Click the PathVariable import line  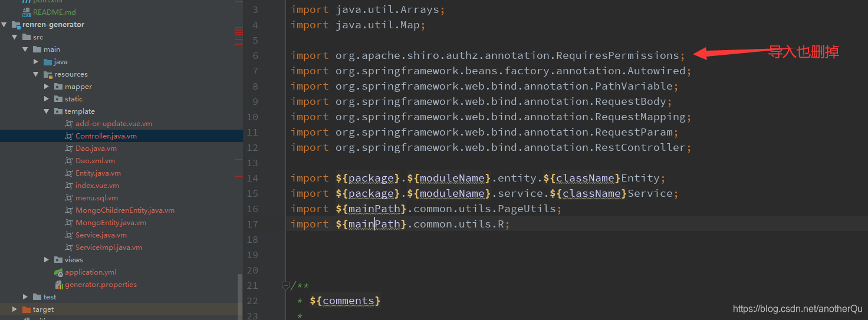[x=485, y=86]
